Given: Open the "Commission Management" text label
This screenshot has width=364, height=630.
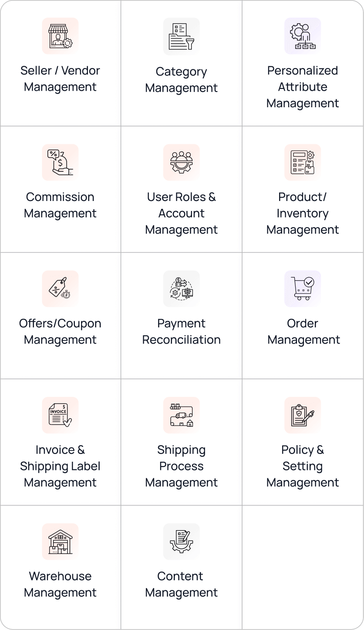Looking at the screenshot, I should pyautogui.click(x=60, y=205).
